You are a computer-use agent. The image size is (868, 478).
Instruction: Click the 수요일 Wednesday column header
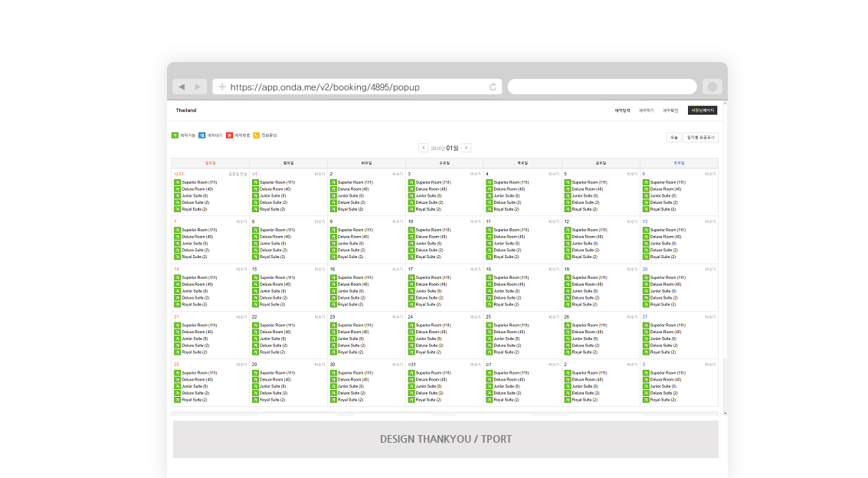pos(444,163)
